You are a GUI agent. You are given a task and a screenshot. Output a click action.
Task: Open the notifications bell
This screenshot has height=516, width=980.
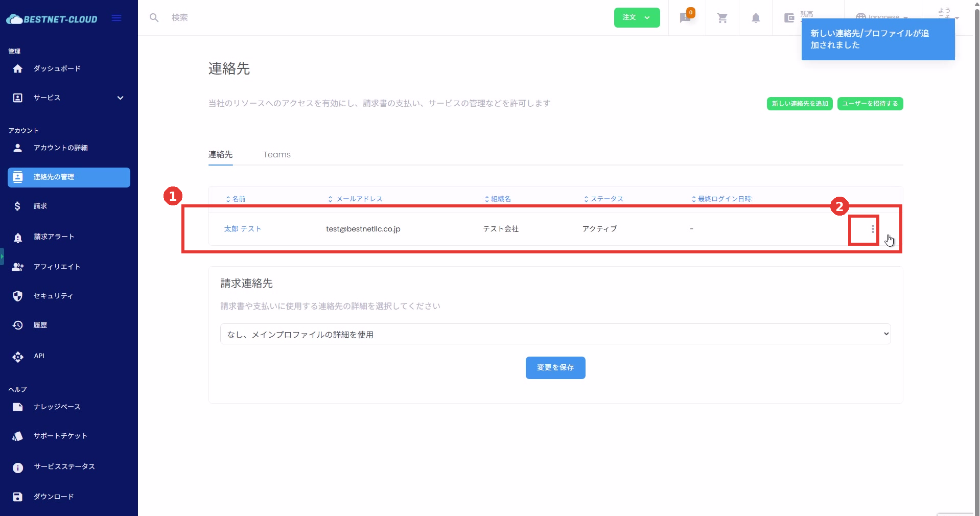point(755,18)
